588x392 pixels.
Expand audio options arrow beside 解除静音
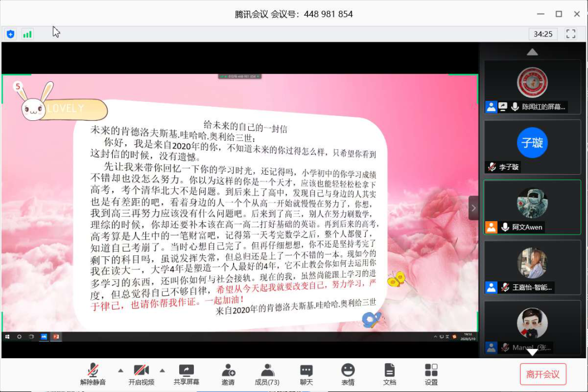pos(120,370)
